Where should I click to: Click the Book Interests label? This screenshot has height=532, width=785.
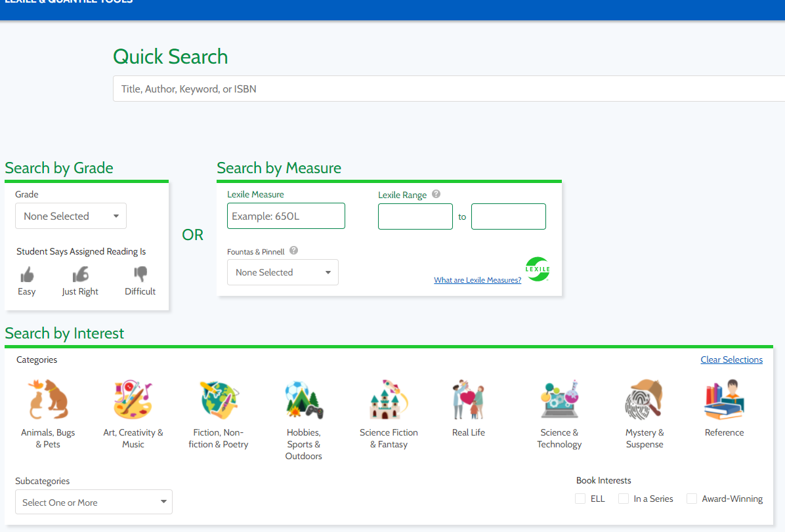(603, 480)
